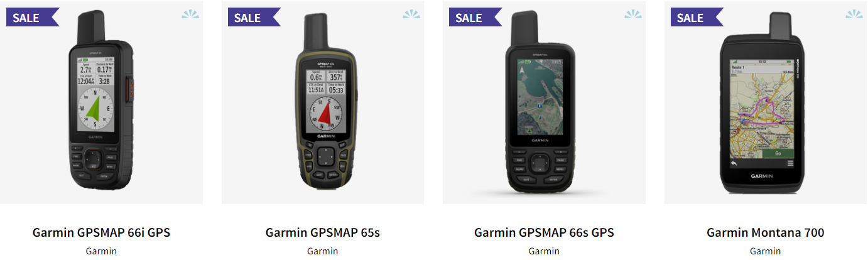Click the fan-shaped icon on GPSMAP 66s card
868x260 pixels.
pos(633,14)
